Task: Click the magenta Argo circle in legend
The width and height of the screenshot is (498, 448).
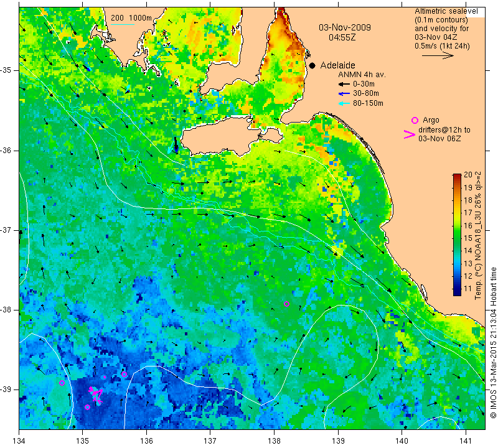Action: pyautogui.click(x=415, y=120)
